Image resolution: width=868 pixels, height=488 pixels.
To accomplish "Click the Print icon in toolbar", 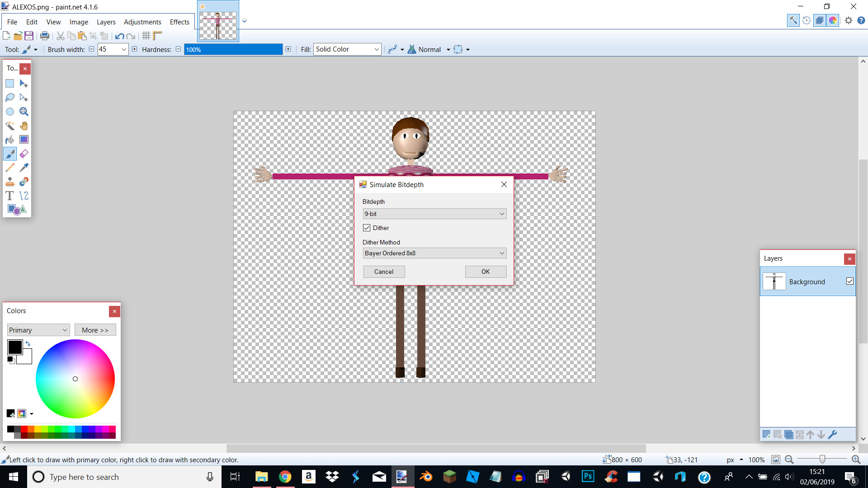I will tap(45, 36).
